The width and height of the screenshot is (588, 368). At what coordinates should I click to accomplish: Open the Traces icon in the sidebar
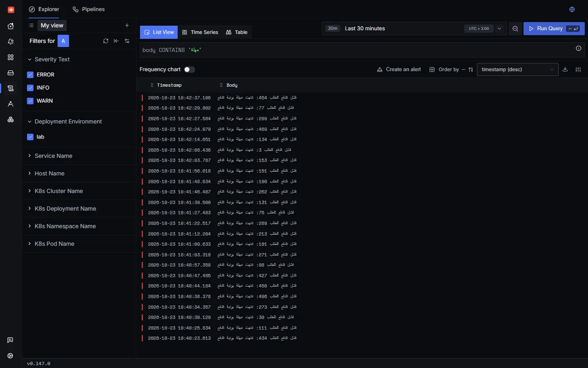point(11,104)
